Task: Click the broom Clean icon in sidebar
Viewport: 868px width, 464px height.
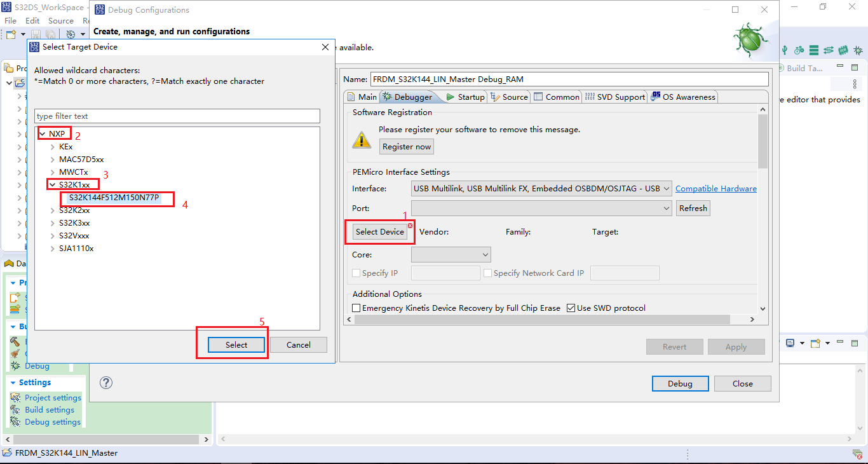Action: click(14, 353)
